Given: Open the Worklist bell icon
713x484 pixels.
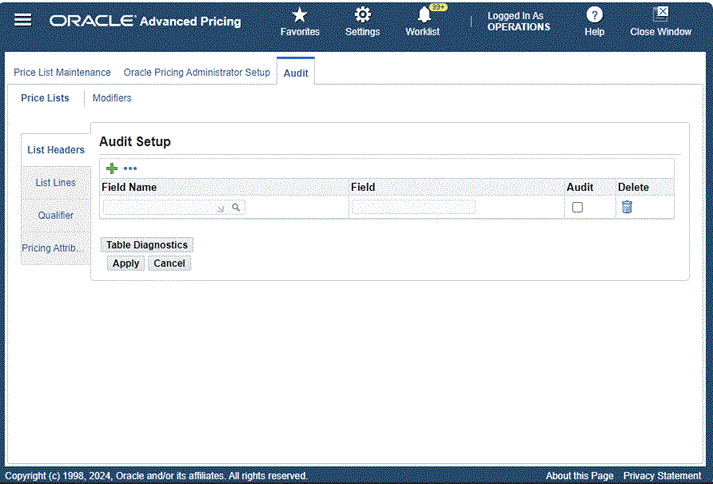Looking at the screenshot, I should pyautogui.click(x=424, y=15).
